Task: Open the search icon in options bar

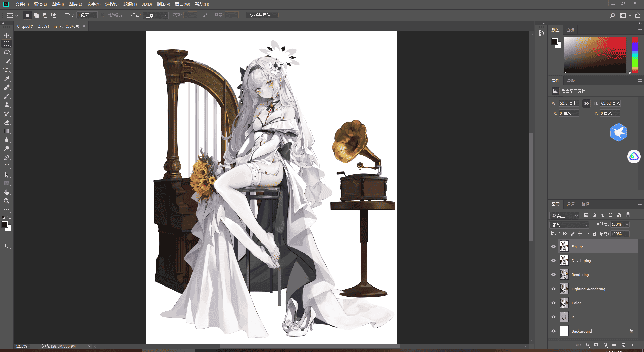Action: tap(613, 15)
